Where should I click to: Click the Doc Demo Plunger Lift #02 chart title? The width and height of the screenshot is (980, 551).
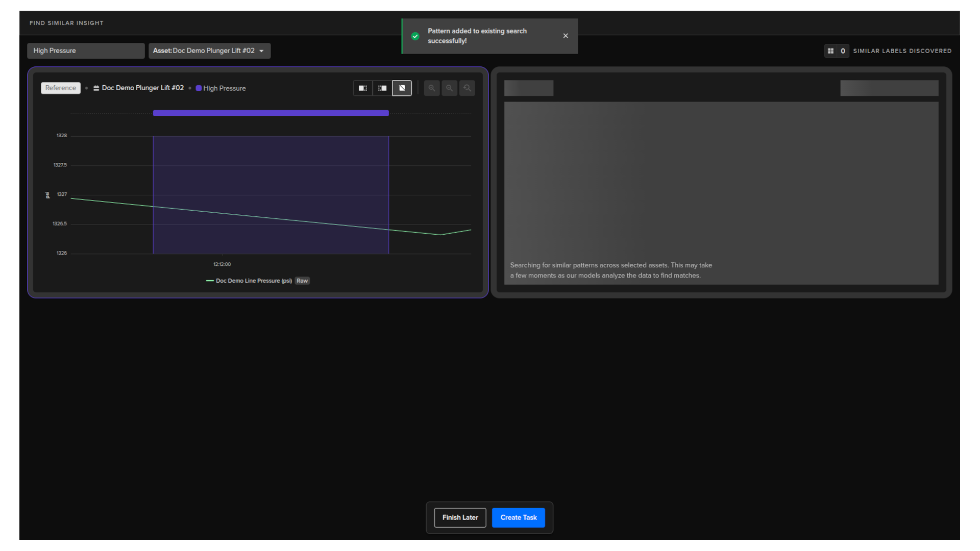(142, 88)
